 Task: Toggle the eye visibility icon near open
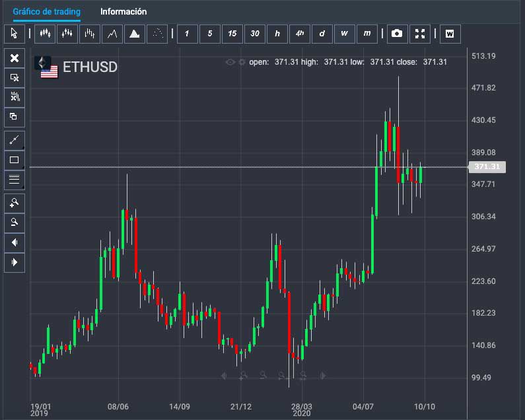tap(230, 62)
